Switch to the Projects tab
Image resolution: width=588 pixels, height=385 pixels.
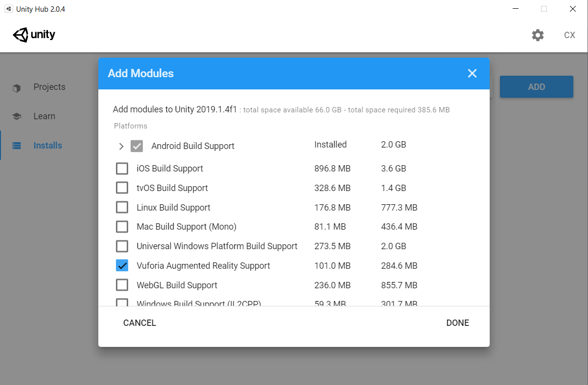(49, 86)
